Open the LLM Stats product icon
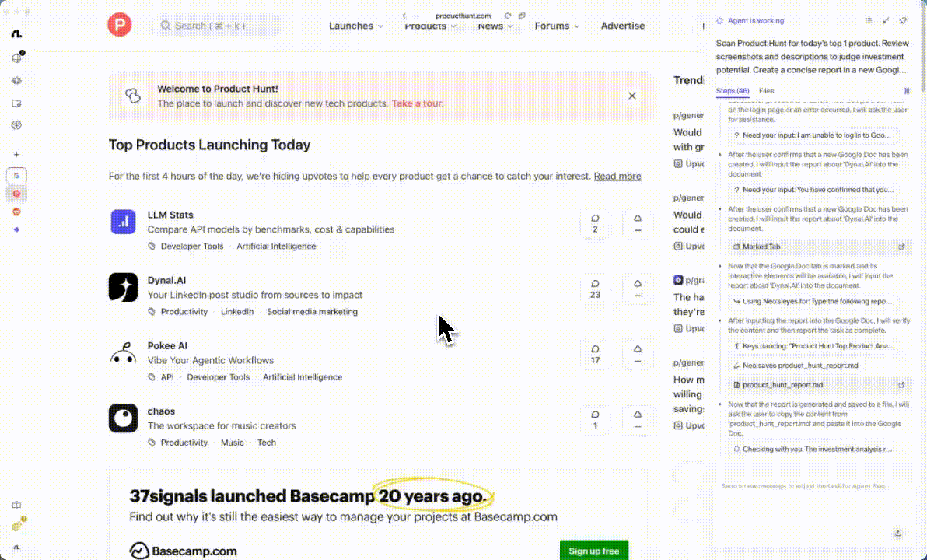Screen dimensions: 927x560 [123, 222]
